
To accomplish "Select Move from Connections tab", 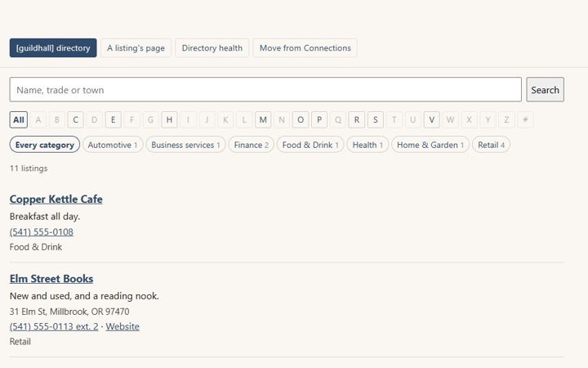I will 305,48.
